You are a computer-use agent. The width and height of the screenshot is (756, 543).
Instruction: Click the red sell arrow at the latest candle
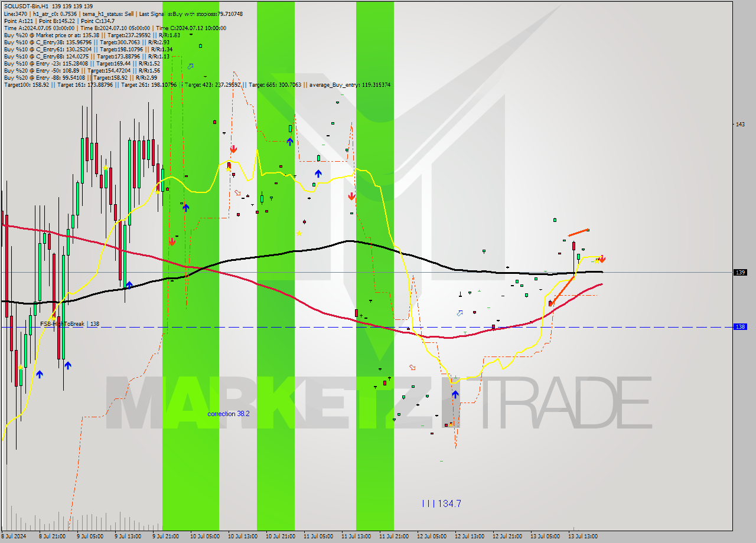point(602,259)
